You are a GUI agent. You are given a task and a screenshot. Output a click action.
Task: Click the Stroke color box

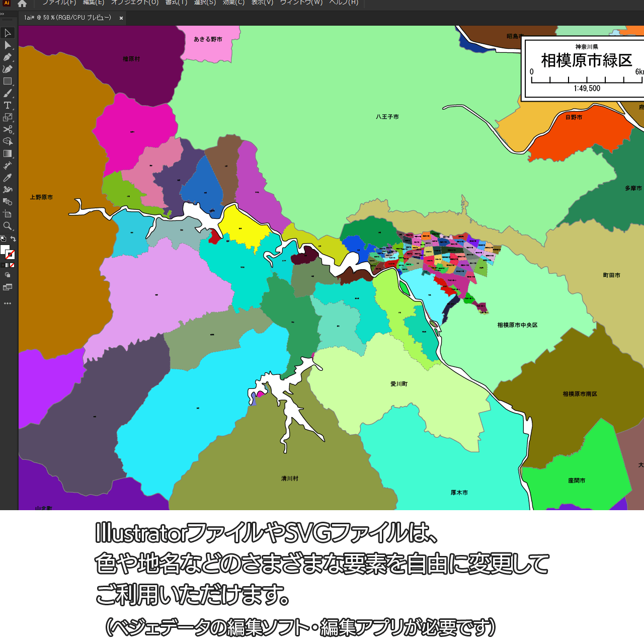[x=11, y=255]
